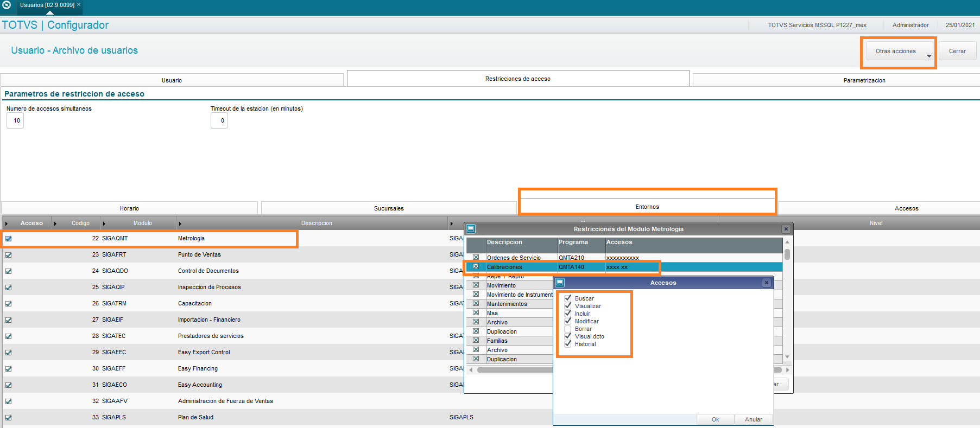Open the Otras acciones dropdown

coord(900,51)
